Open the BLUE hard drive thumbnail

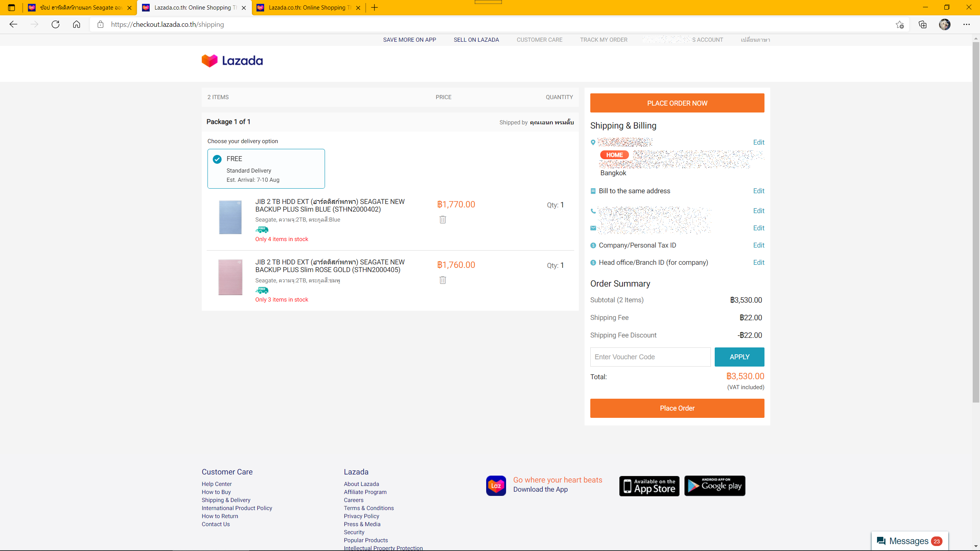pyautogui.click(x=230, y=217)
